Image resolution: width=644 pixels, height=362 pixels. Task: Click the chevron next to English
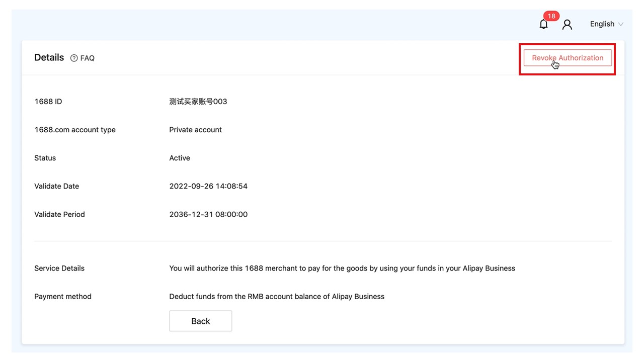click(x=621, y=24)
